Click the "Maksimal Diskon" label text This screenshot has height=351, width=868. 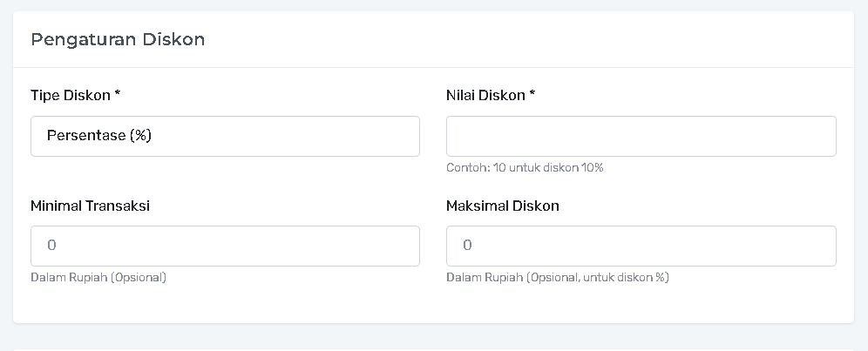pos(503,206)
